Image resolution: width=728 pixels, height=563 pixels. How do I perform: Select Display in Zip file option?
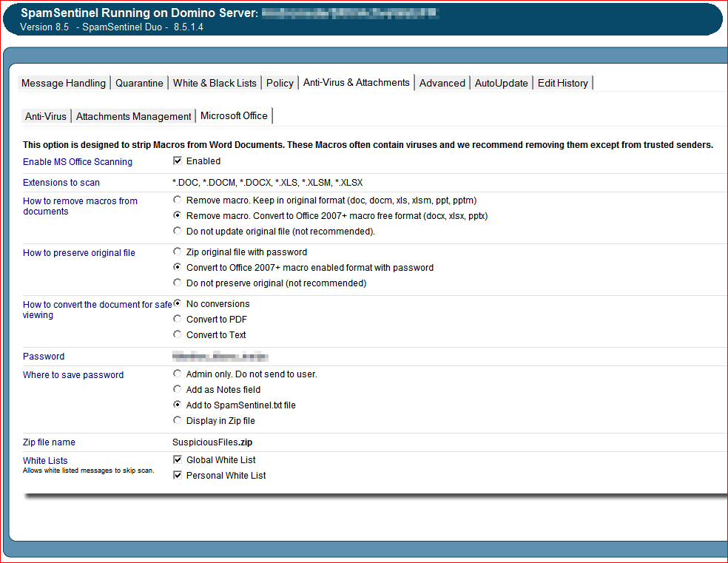click(x=177, y=420)
